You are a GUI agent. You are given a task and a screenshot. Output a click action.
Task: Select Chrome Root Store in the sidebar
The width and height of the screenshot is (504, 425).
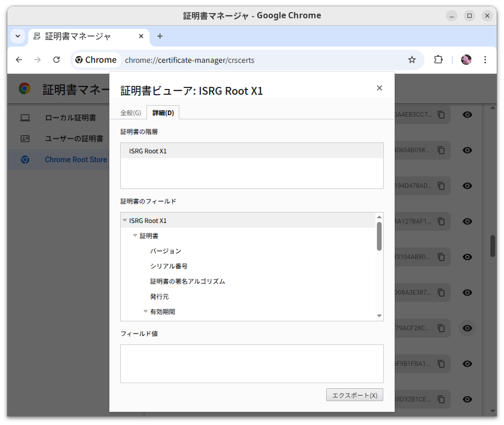click(76, 160)
